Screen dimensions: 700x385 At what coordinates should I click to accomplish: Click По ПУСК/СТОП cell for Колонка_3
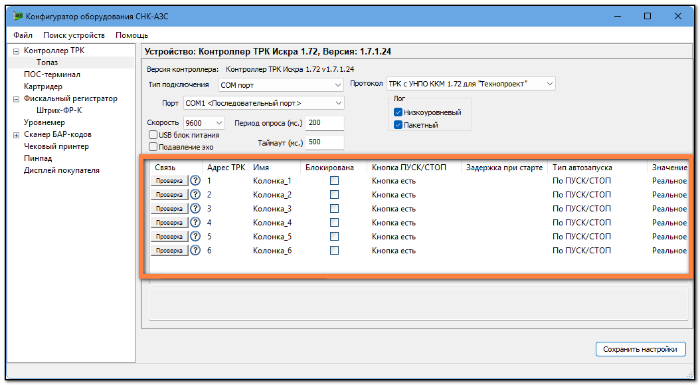pos(581,208)
